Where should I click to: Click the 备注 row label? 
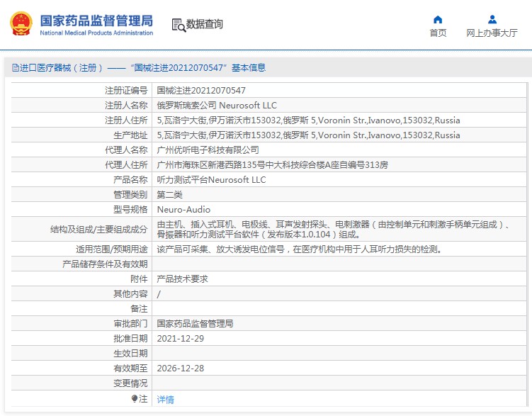[139, 309]
